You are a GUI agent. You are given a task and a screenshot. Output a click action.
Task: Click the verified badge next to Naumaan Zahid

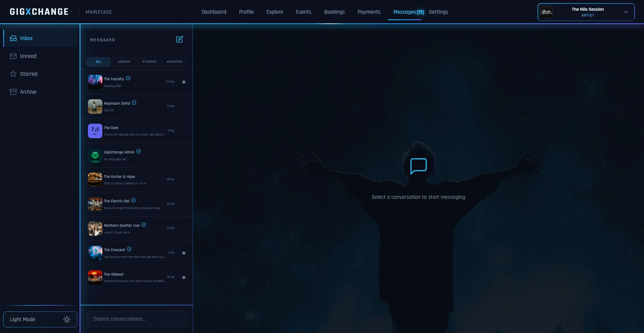[134, 103]
